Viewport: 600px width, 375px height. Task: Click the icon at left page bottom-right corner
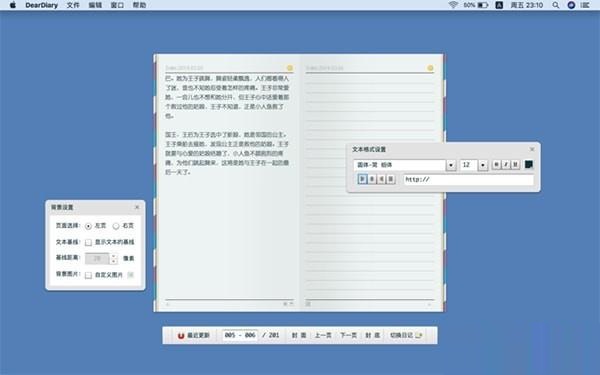point(288,304)
